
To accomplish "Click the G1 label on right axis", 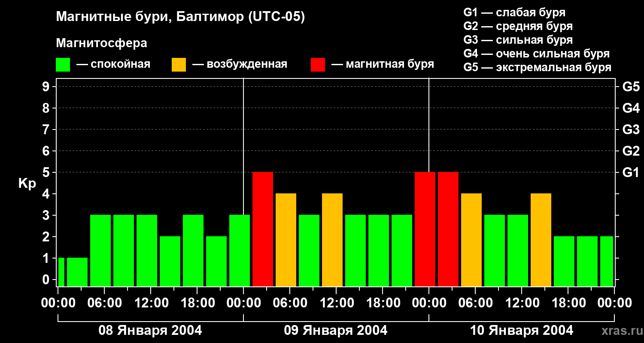I will point(631,172).
